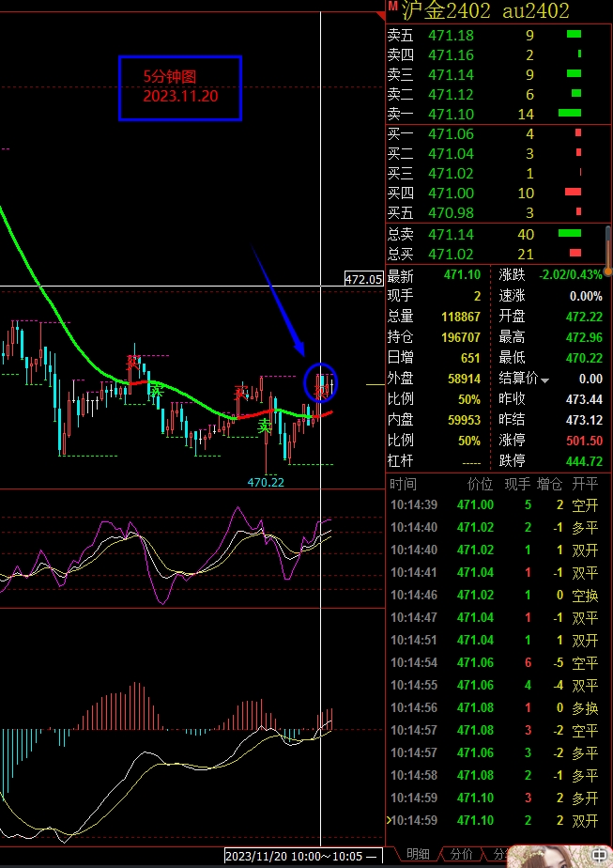Click the 卖二 price 471.12

point(451,95)
